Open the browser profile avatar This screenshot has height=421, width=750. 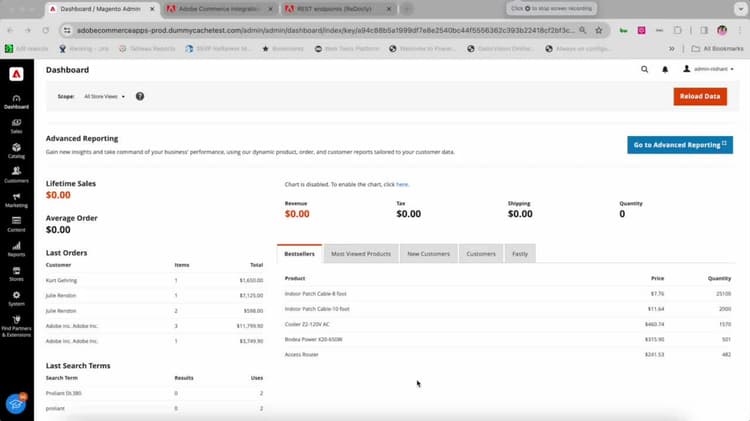pos(722,30)
